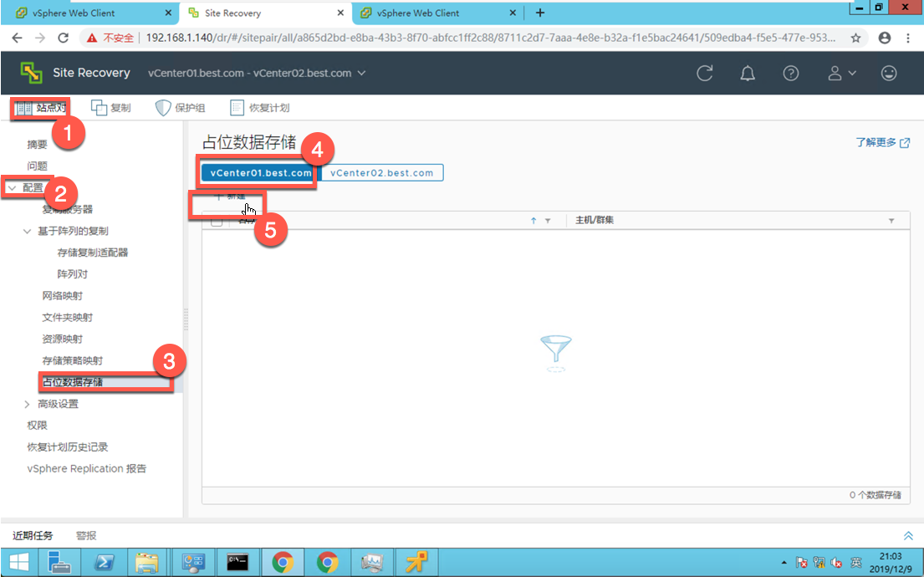Select 阵列对 in the sidebar
Image resolution: width=924 pixels, height=577 pixels.
click(x=73, y=274)
